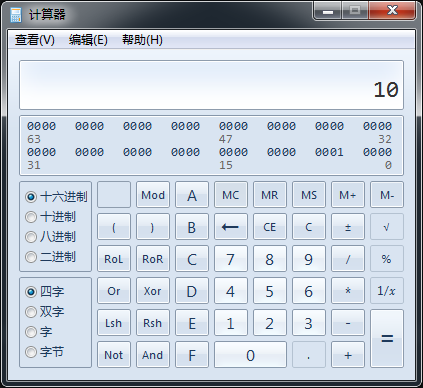Click the hex digit D key
The width and height of the screenshot is (423, 388).
coord(192,291)
